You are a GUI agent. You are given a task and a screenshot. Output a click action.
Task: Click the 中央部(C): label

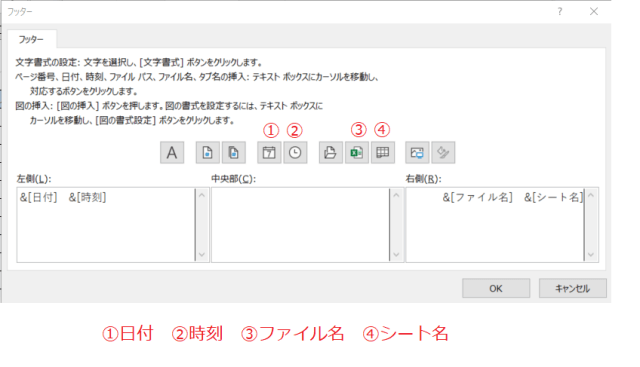tap(233, 179)
